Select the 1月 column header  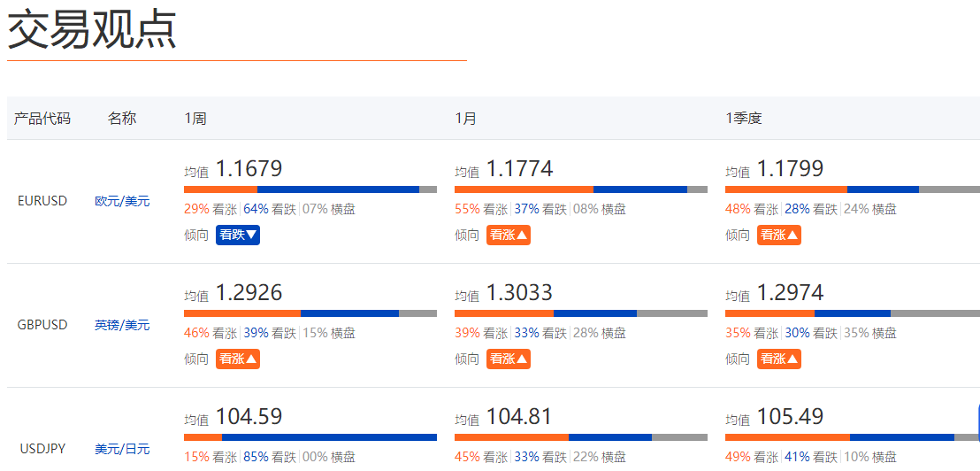[x=465, y=118]
